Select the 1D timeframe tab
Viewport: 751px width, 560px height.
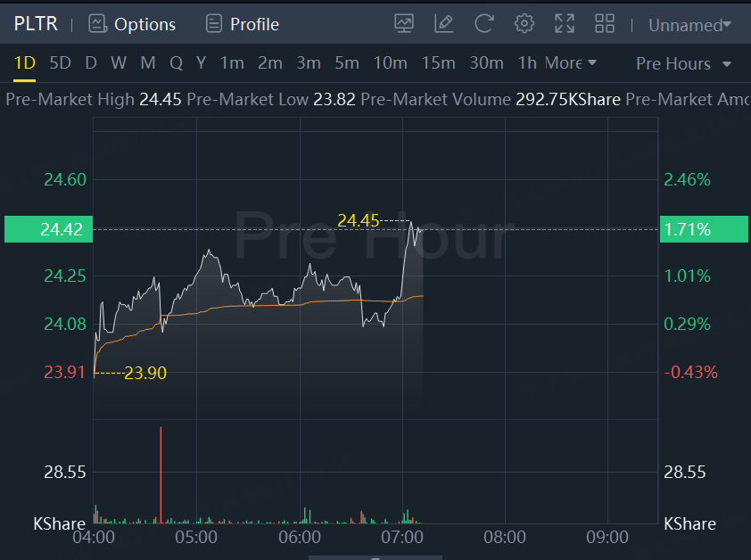[24, 63]
